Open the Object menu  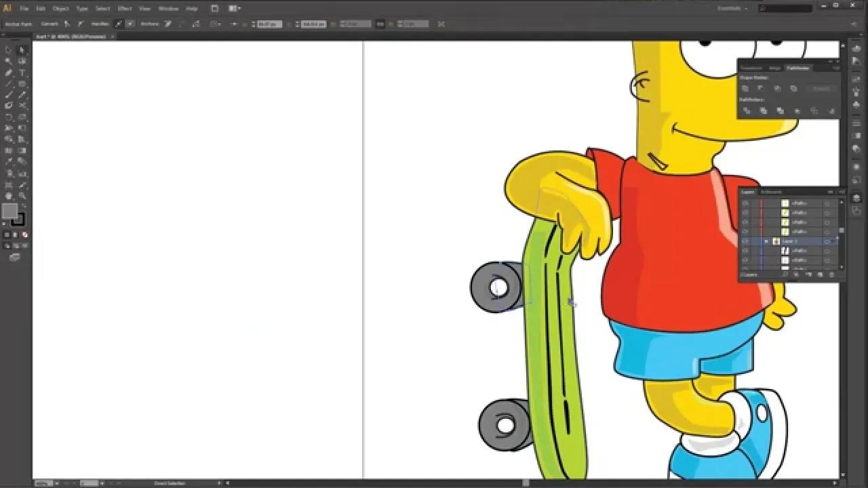click(61, 9)
